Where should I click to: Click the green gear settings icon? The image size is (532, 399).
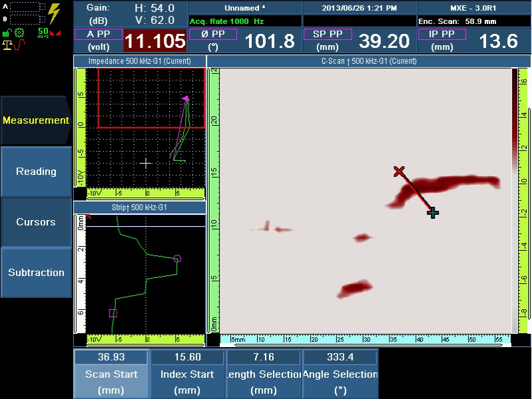click(19, 33)
